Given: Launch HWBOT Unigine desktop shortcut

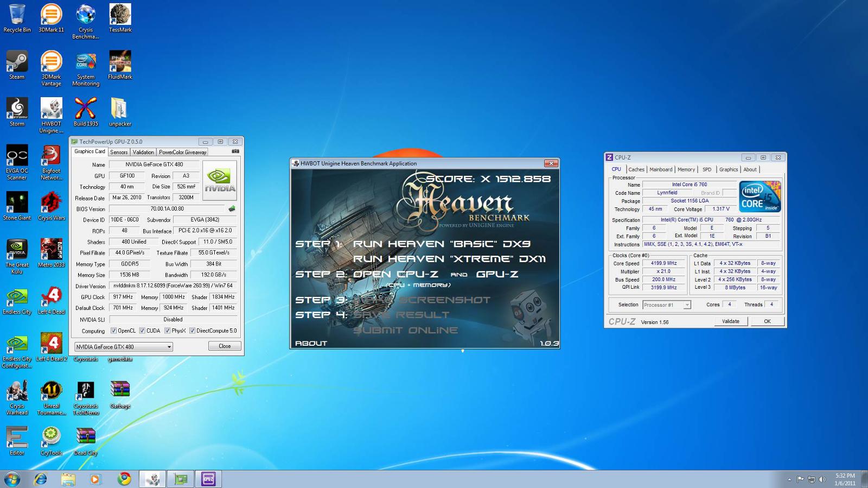Looking at the screenshot, I should click(x=51, y=116).
